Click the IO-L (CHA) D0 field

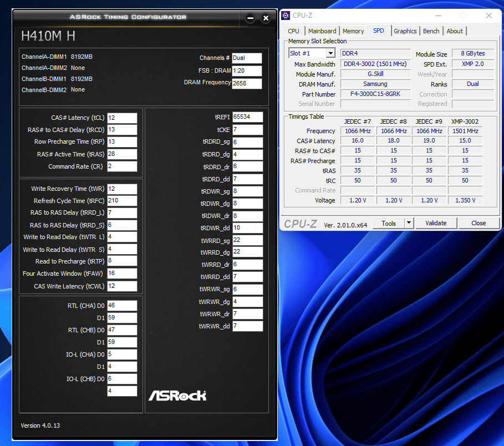tap(122, 354)
